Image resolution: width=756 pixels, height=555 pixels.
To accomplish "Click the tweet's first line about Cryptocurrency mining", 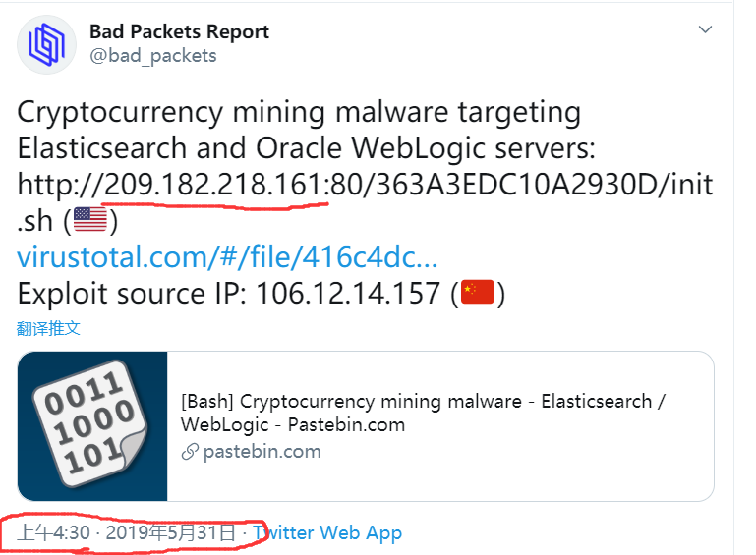I will pyautogui.click(x=299, y=111).
